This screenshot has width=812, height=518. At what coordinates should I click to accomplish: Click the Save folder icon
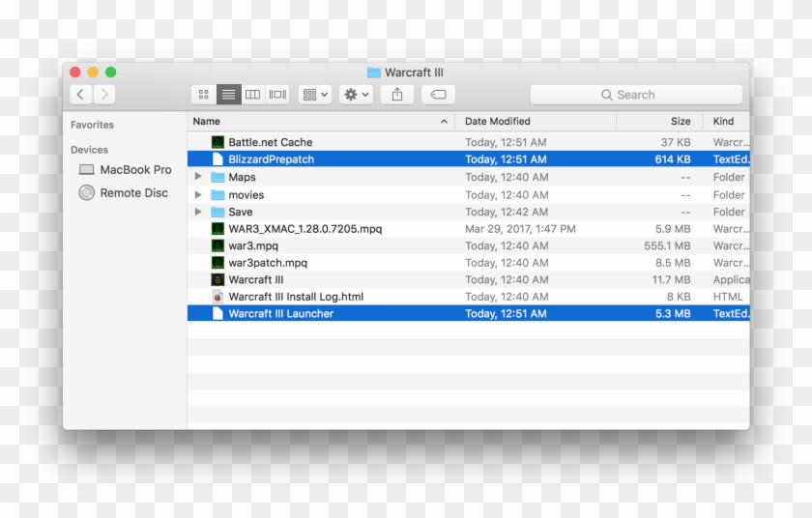click(x=217, y=212)
